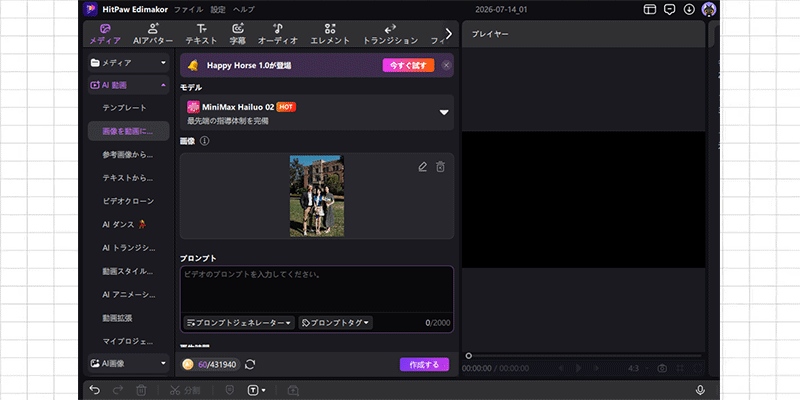Click the uploaded group photo thumbnail
Screen dimensions: 800x400
pyautogui.click(x=317, y=196)
